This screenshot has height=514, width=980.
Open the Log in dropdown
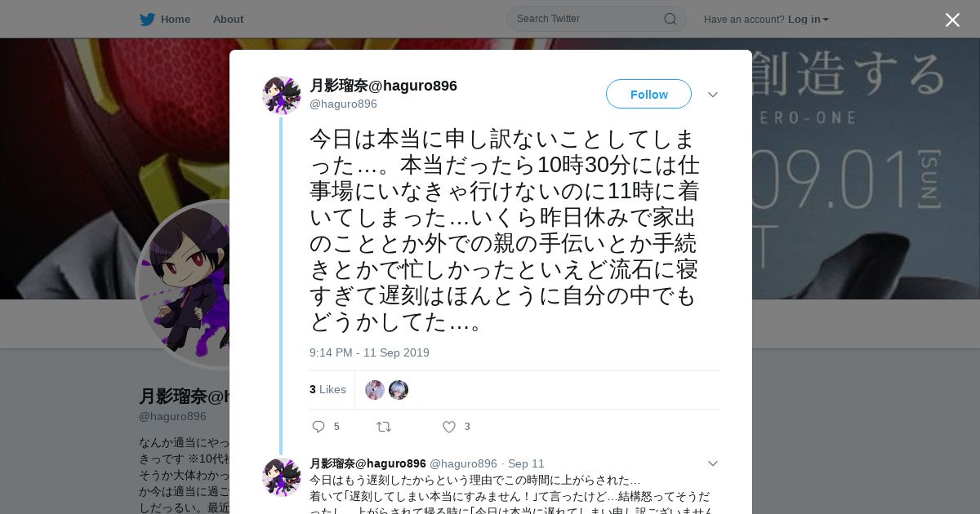pyautogui.click(x=808, y=20)
